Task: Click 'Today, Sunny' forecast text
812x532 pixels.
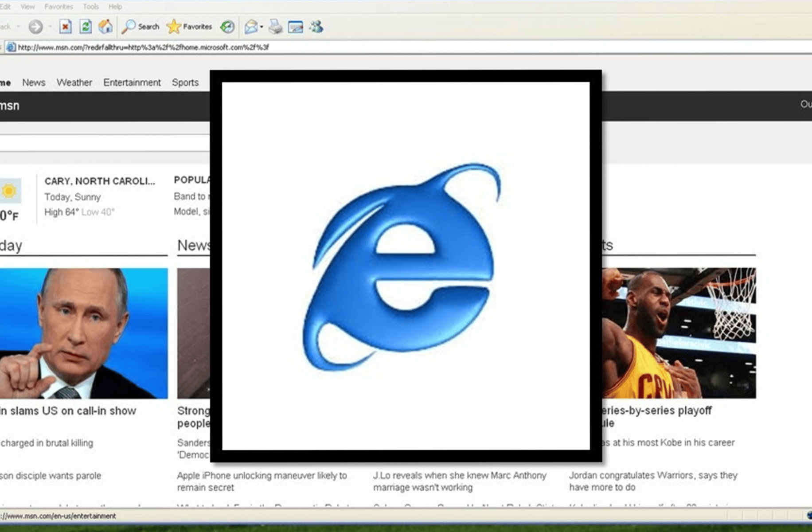Action: pyautogui.click(x=72, y=197)
